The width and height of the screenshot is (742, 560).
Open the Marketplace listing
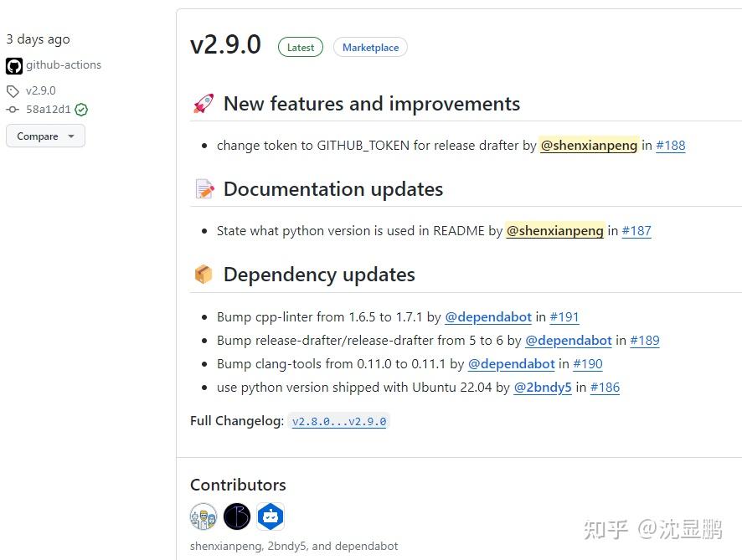370,47
